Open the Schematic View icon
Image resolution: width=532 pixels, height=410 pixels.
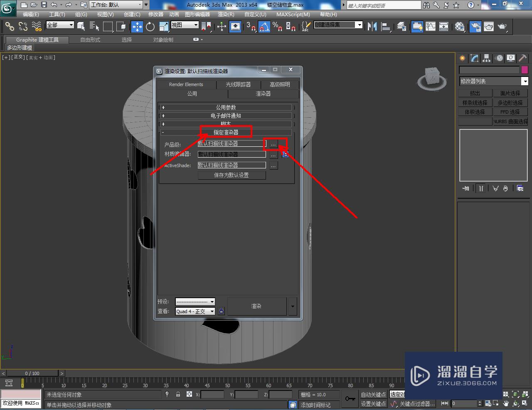(x=444, y=27)
